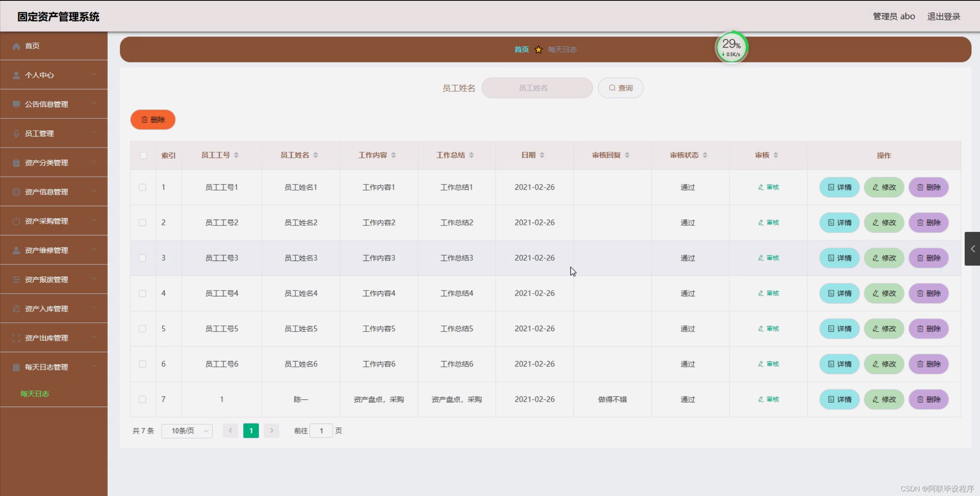Open the 每天日志 submenu item
Screen dimensions: 980x496
(x=34, y=394)
